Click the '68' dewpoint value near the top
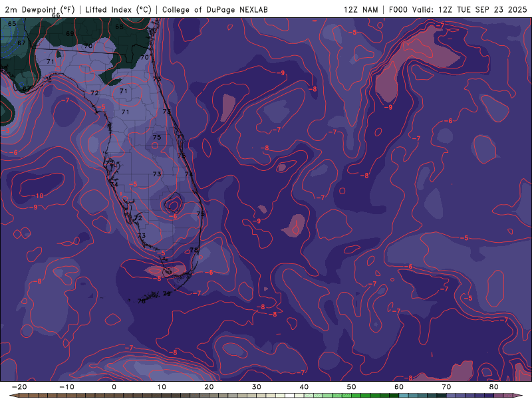 (119, 27)
